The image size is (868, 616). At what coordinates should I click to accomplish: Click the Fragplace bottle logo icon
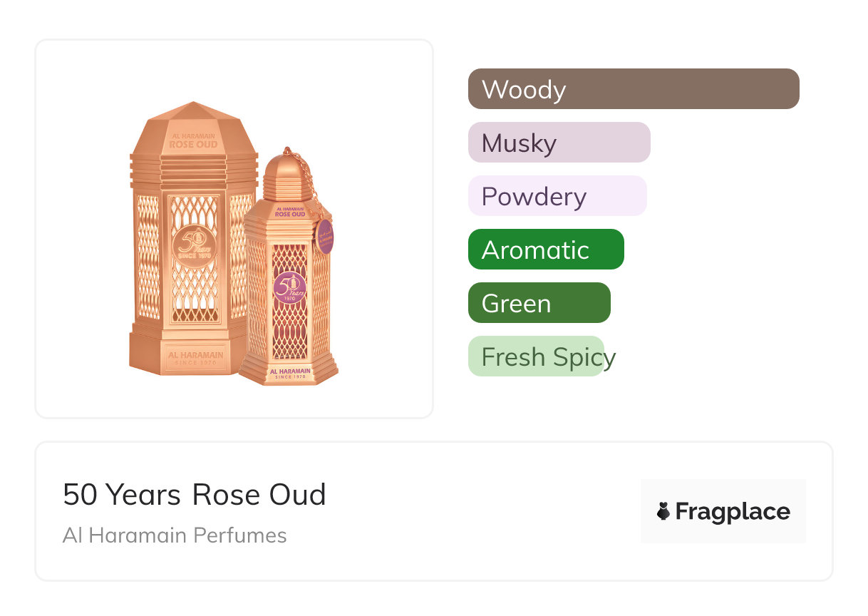(663, 511)
